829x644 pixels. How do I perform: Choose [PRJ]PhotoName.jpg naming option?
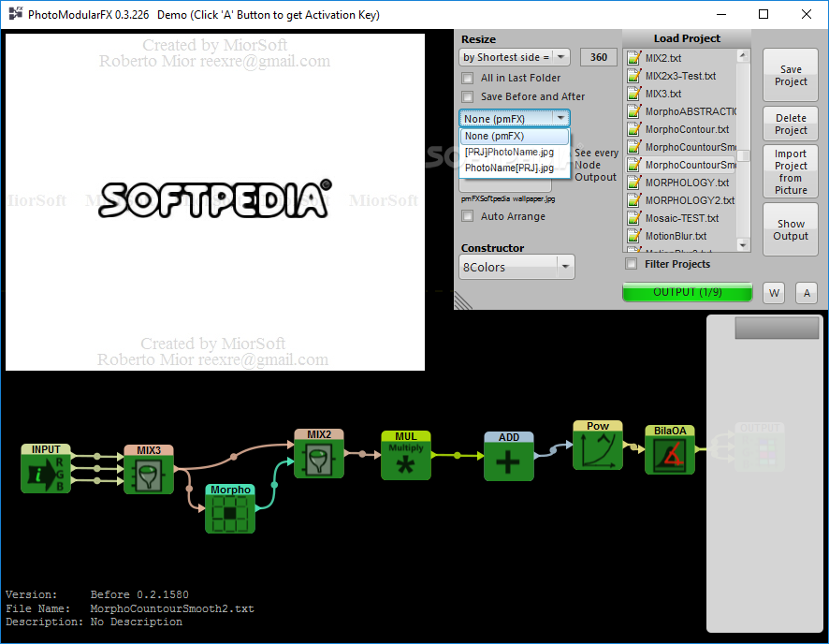point(515,152)
